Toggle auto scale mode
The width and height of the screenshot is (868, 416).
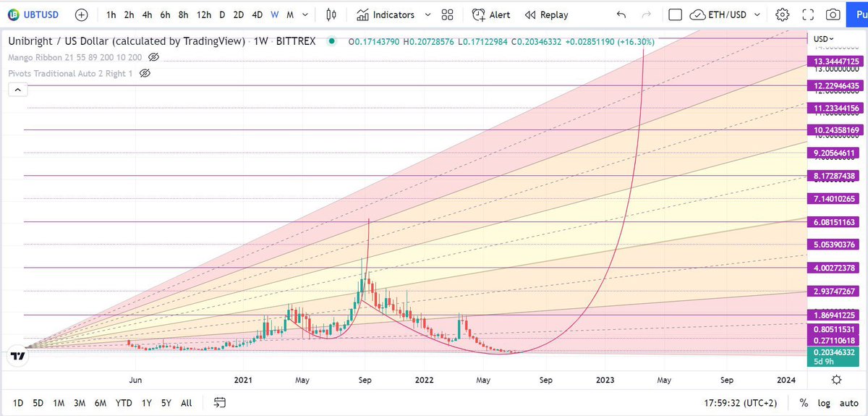(848, 402)
